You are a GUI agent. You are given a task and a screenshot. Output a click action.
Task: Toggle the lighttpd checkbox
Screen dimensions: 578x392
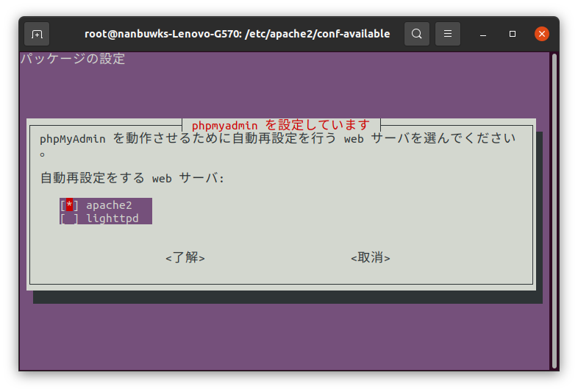tap(69, 218)
